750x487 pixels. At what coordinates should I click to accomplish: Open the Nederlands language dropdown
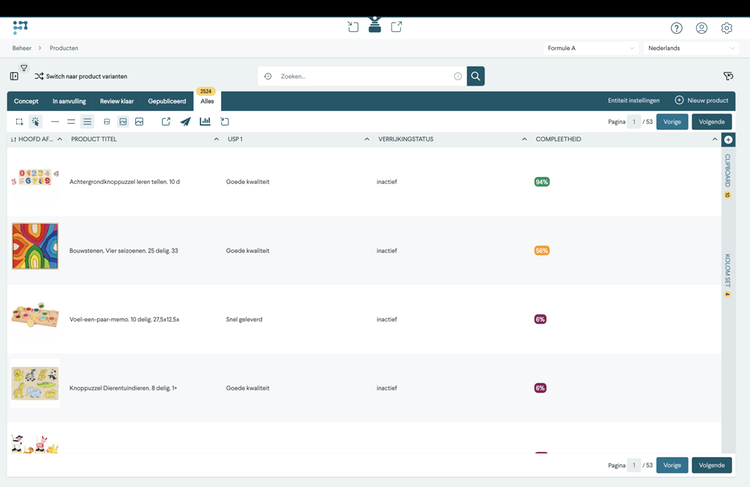pyautogui.click(x=691, y=48)
